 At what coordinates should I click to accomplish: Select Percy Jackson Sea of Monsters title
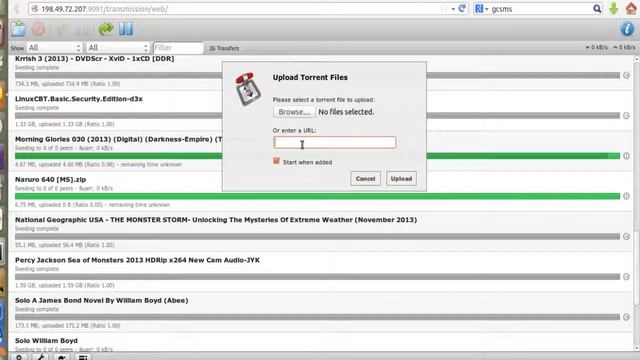pos(138,260)
